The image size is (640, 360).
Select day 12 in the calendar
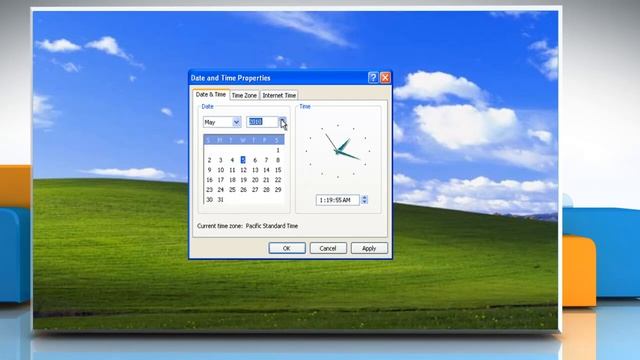click(244, 170)
